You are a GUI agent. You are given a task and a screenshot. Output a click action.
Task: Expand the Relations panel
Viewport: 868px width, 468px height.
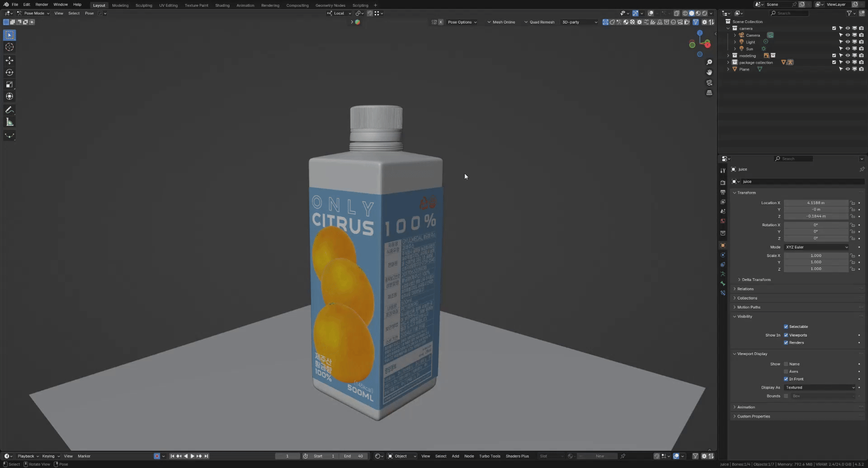pyautogui.click(x=745, y=289)
